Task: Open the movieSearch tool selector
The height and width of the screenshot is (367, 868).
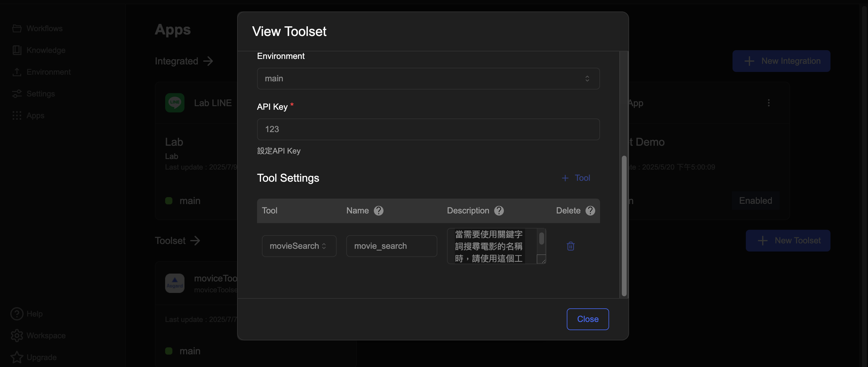Action: point(299,246)
